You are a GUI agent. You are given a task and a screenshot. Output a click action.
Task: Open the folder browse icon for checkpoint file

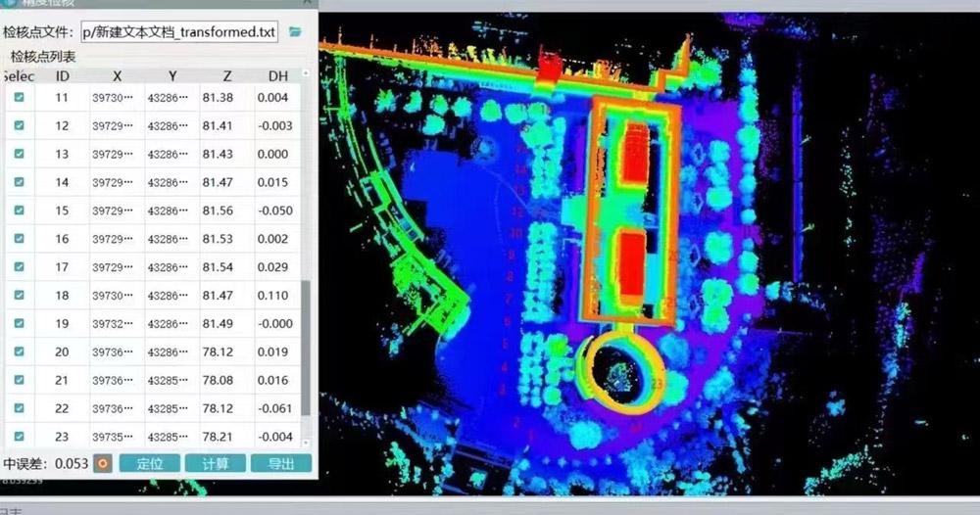click(295, 32)
